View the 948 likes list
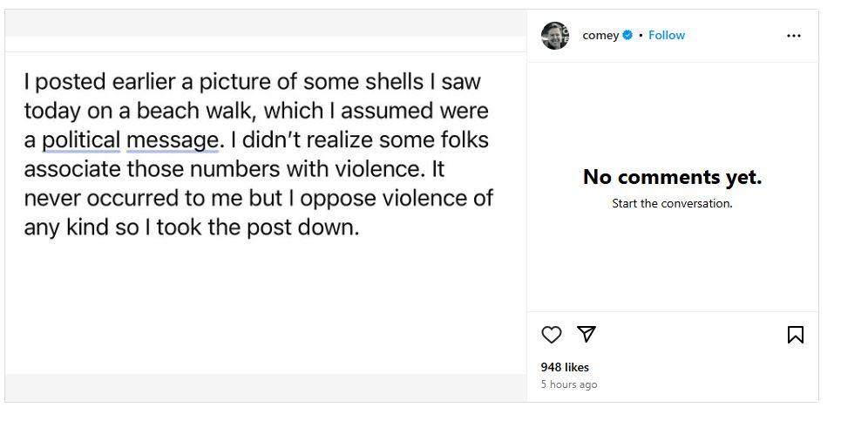 point(565,367)
